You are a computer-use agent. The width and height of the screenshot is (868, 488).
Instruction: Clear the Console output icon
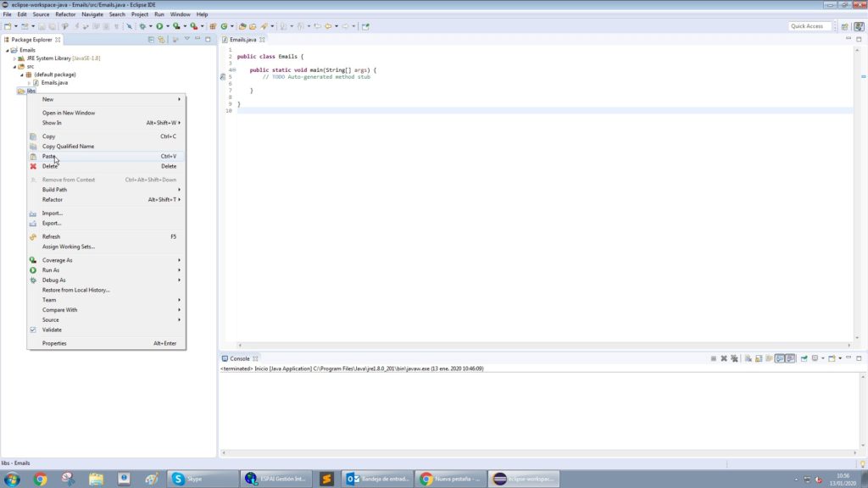(x=748, y=358)
